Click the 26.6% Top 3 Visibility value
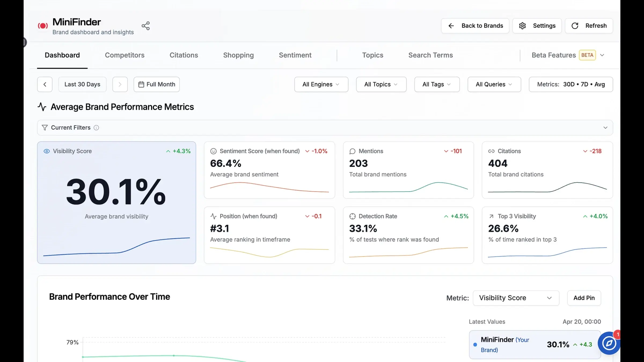 click(503, 229)
